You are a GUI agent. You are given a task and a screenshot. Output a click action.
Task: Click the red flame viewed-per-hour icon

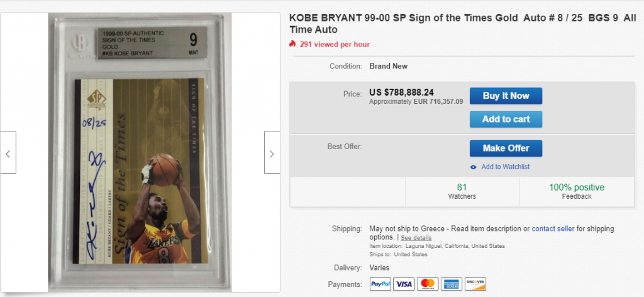(x=292, y=44)
